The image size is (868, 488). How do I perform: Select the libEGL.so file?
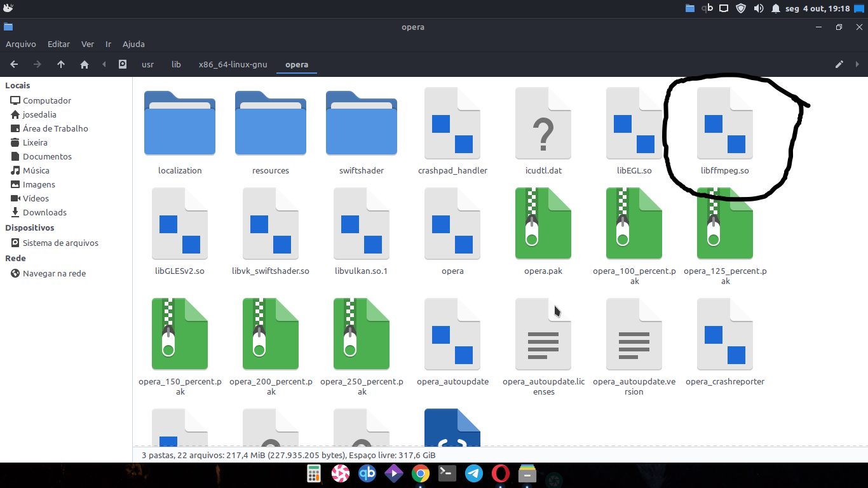pyautogui.click(x=634, y=123)
